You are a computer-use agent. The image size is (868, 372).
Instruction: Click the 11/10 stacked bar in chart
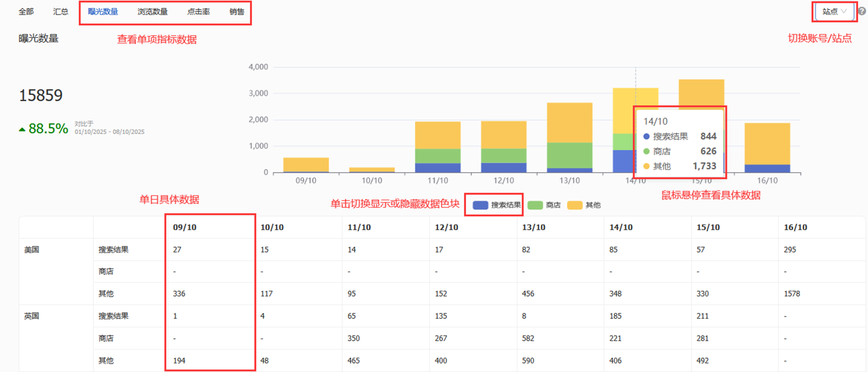(438, 147)
